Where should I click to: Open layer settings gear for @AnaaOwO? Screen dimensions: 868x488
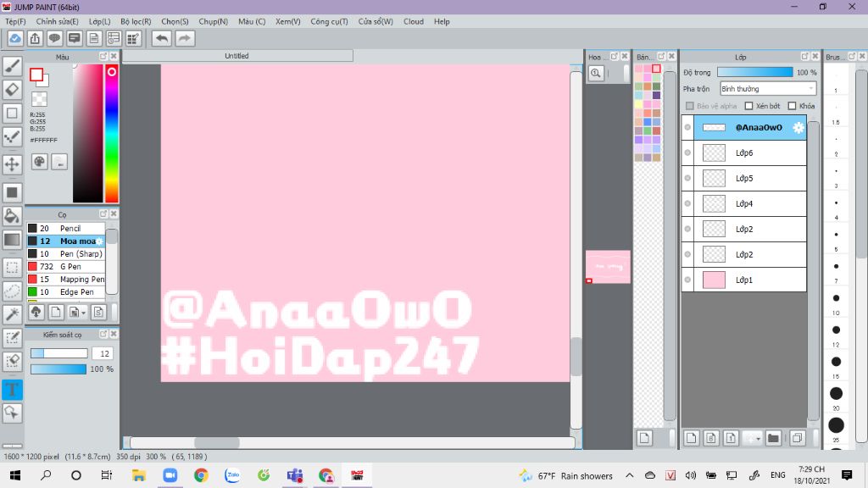pyautogui.click(x=798, y=127)
